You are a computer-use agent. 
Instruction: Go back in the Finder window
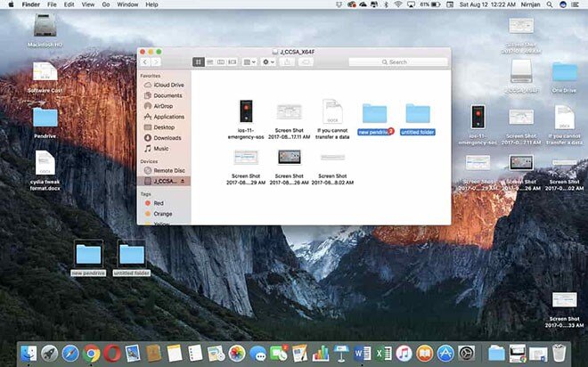(x=145, y=61)
